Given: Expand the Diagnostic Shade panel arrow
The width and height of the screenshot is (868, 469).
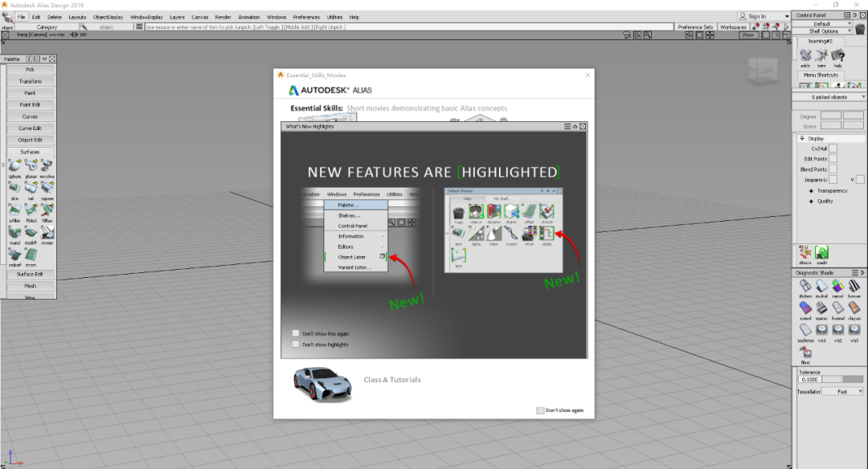Looking at the screenshot, I should [862, 273].
